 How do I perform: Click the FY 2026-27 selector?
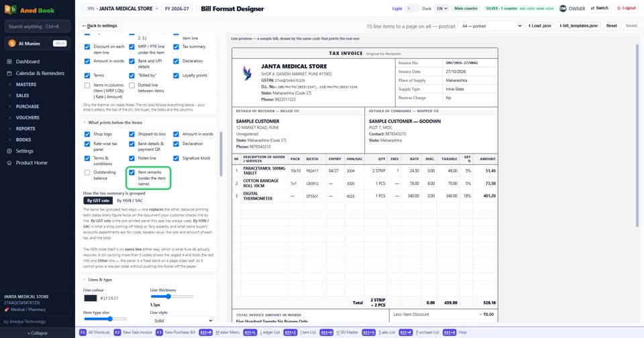[x=177, y=9]
